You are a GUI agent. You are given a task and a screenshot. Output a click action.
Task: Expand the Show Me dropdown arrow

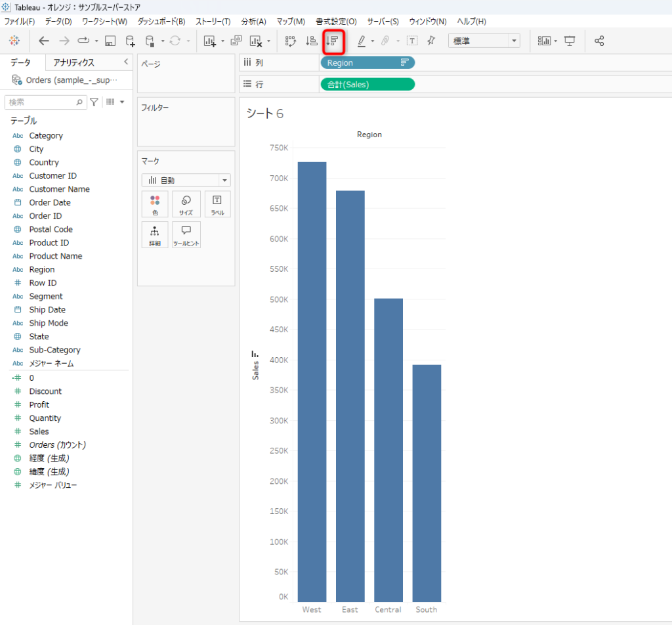pos(556,41)
